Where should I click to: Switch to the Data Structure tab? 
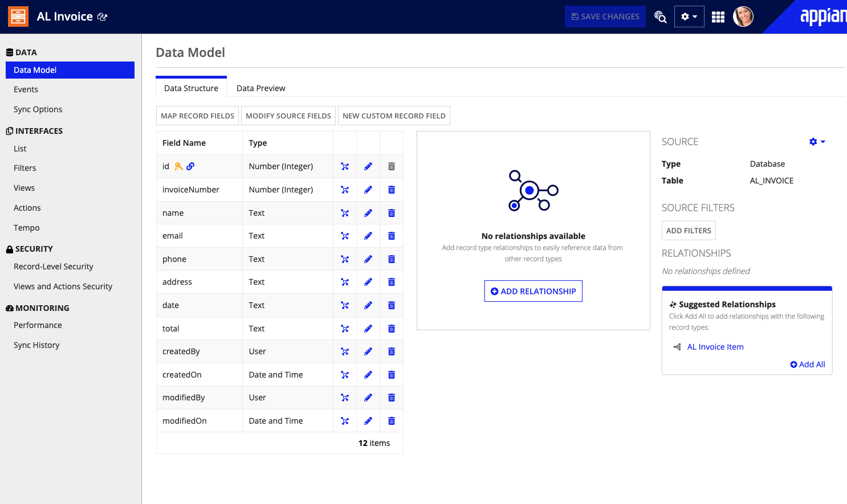point(191,88)
